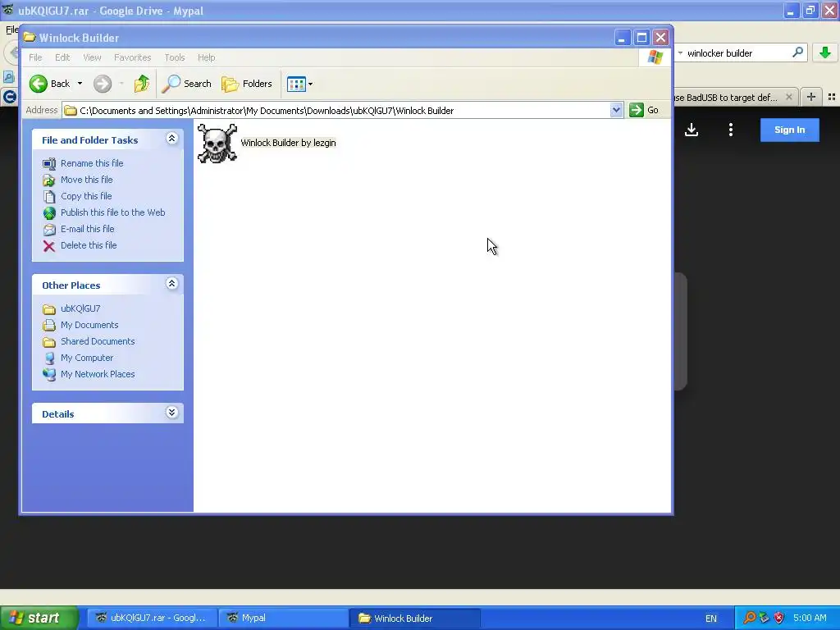Switch to the BadUSB to target tab
This screenshot has height=630, width=840.
(725, 98)
